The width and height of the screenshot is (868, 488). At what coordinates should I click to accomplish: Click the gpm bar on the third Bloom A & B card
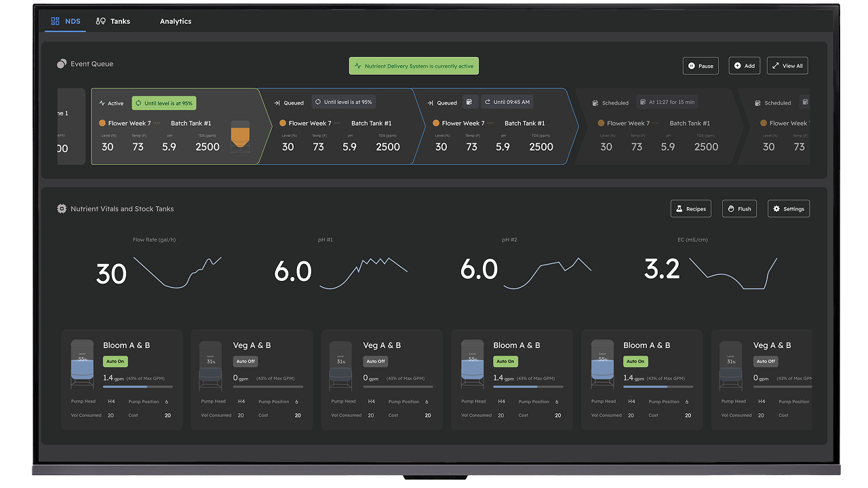coord(658,387)
